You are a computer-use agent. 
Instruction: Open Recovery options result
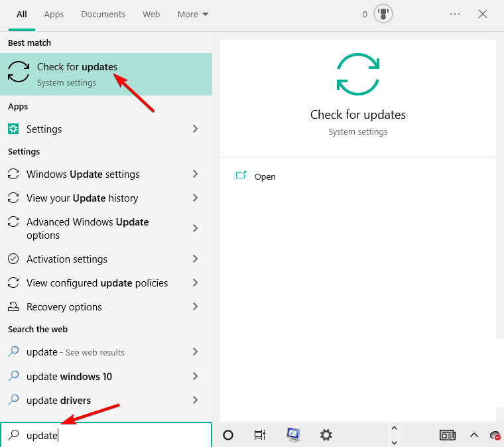point(106,306)
